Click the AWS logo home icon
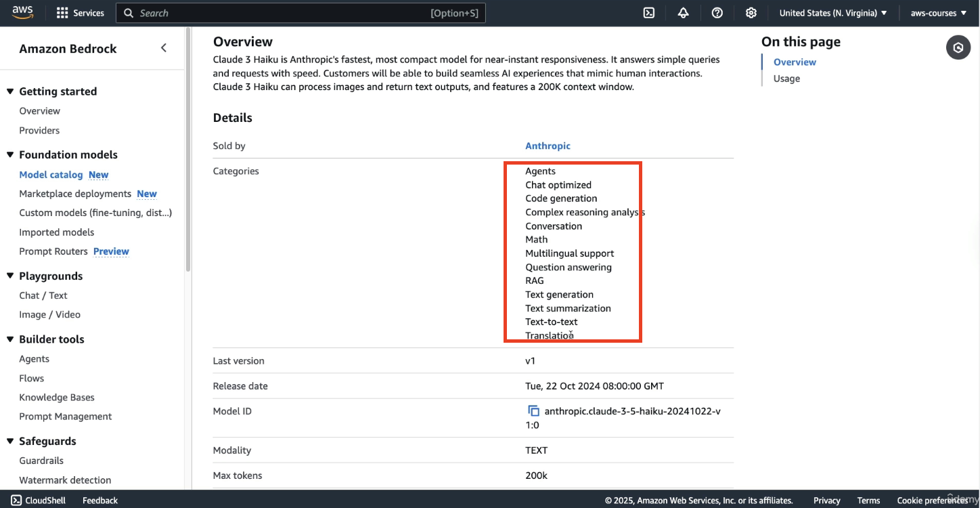 pos(22,13)
